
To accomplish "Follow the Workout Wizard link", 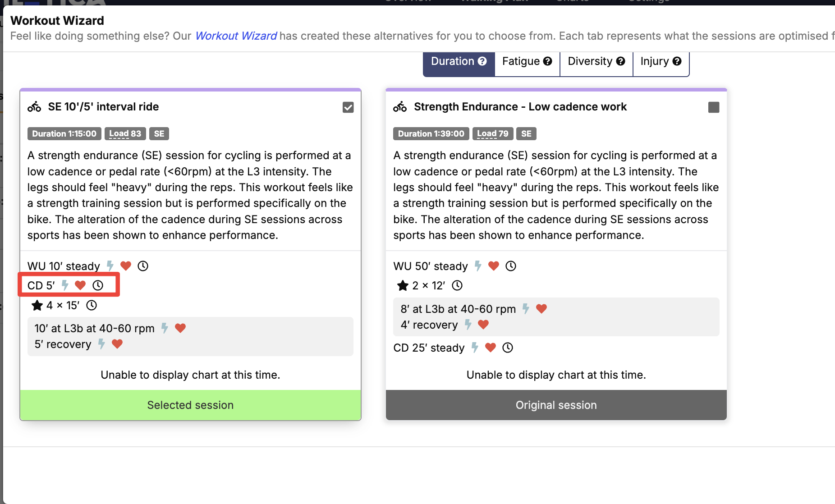I will click(x=236, y=36).
